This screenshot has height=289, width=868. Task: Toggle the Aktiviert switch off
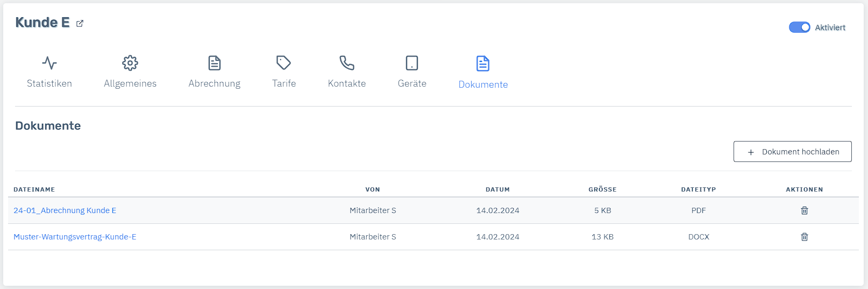coord(800,27)
